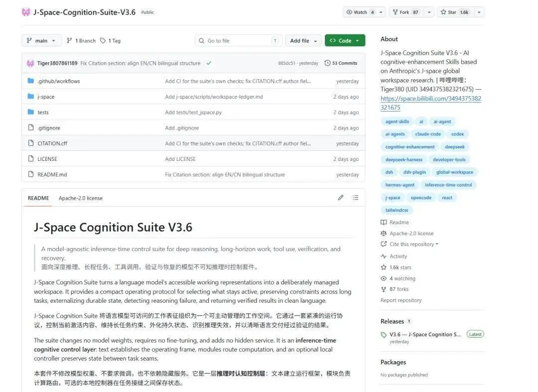Viewport: 538px width, 392px height.
Task: Select the opencode topic tag
Action: click(x=421, y=198)
